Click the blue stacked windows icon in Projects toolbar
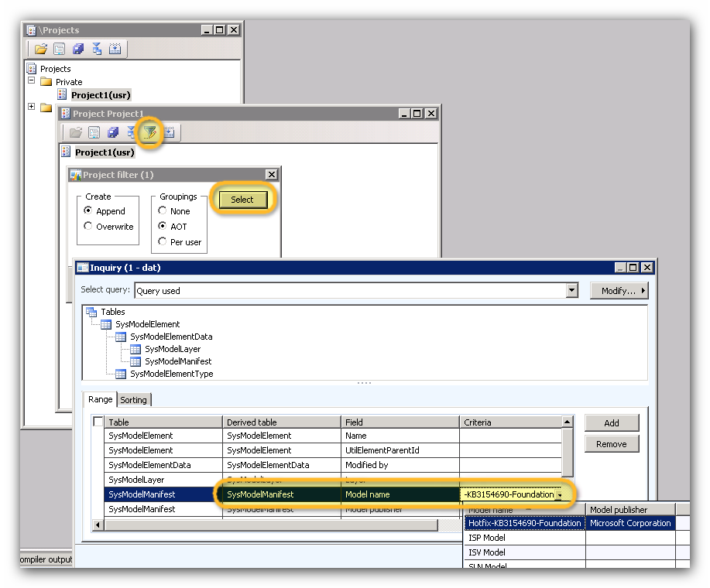710x588 pixels. point(78,49)
